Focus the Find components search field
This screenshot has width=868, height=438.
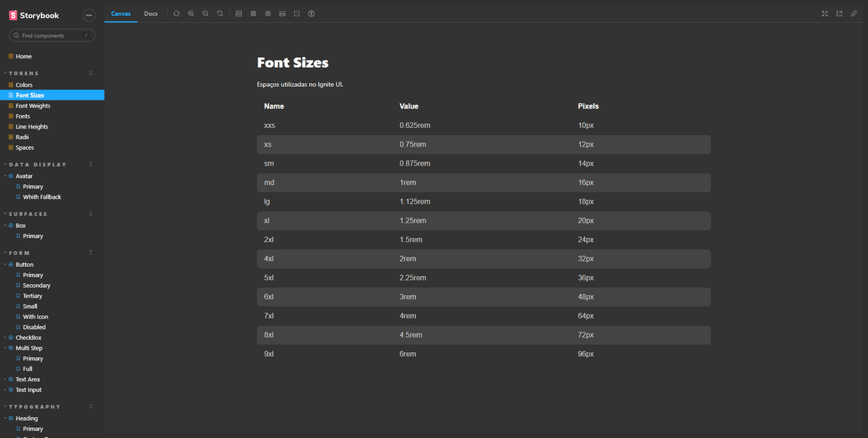[x=52, y=35]
